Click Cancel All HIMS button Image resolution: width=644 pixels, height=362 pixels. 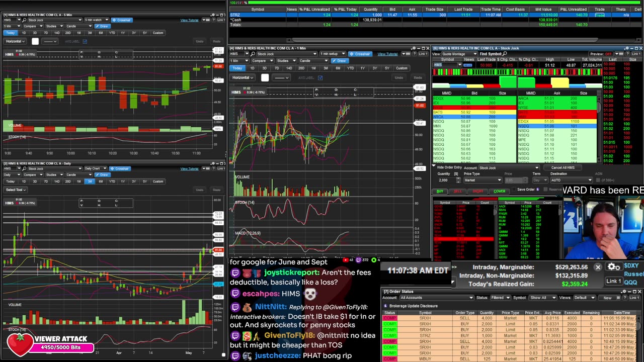pos(562,168)
